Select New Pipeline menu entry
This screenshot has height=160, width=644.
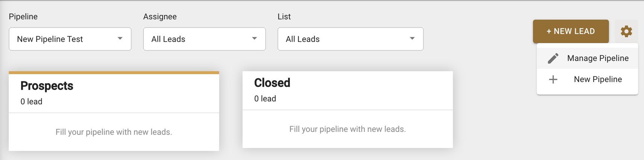[x=597, y=79]
